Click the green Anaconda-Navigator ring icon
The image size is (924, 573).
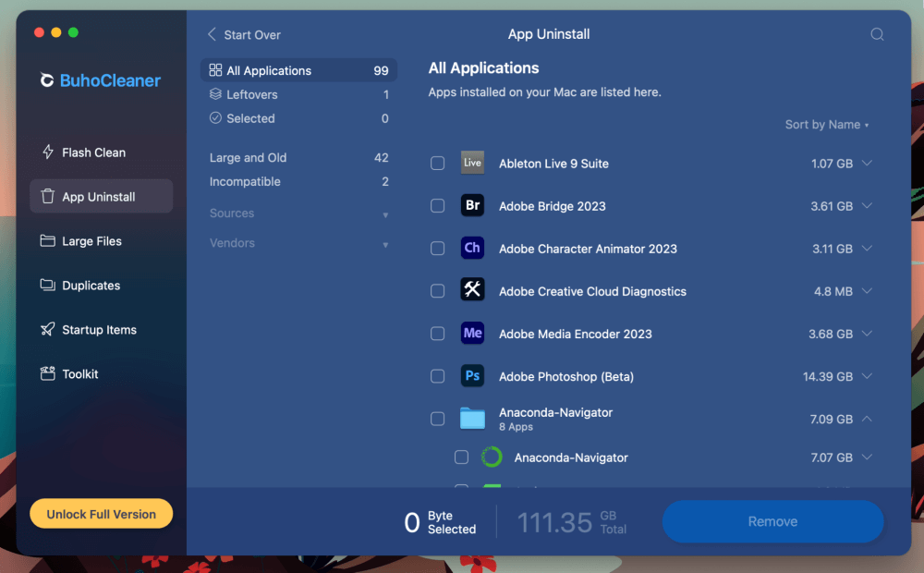coord(492,457)
